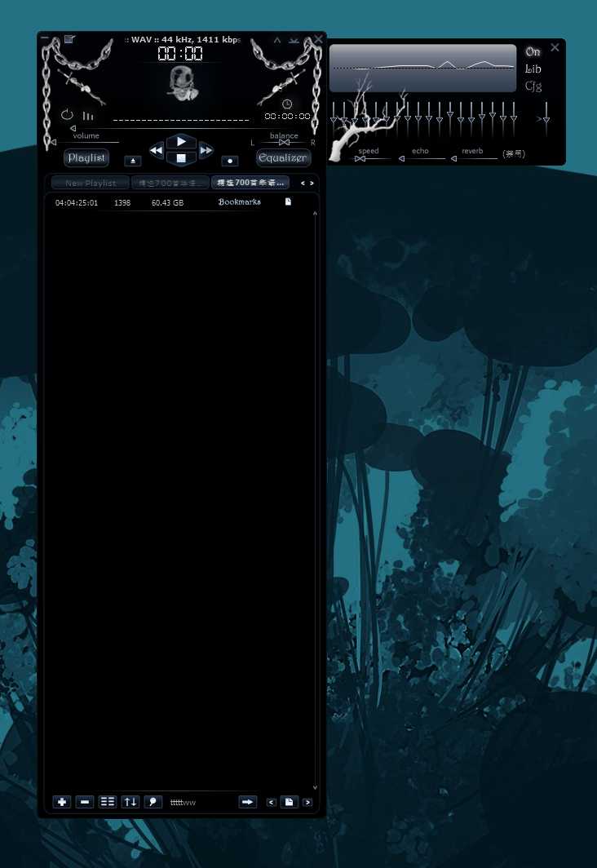
Task: Start playback with the Play button
Action: (x=181, y=142)
